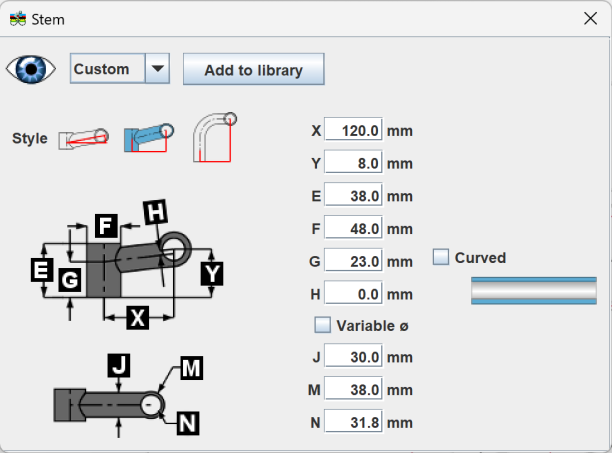Click the F label in the stem diagram

pos(106,226)
